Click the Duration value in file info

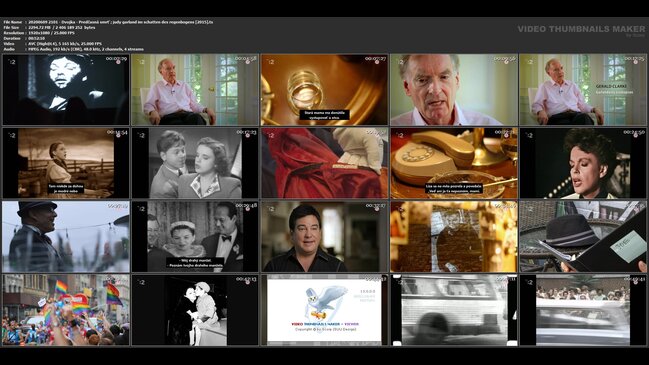tap(36, 38)
